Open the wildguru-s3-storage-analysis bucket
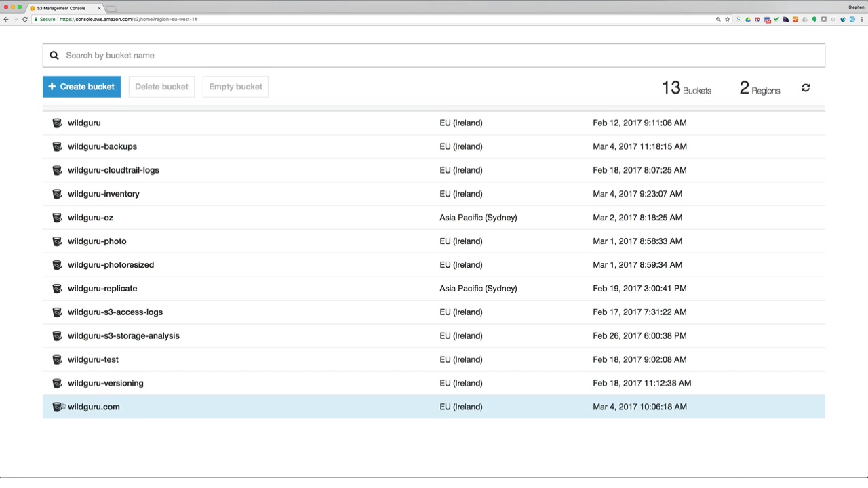This screenshot has width=868, height=488. [x=123, y=336]
